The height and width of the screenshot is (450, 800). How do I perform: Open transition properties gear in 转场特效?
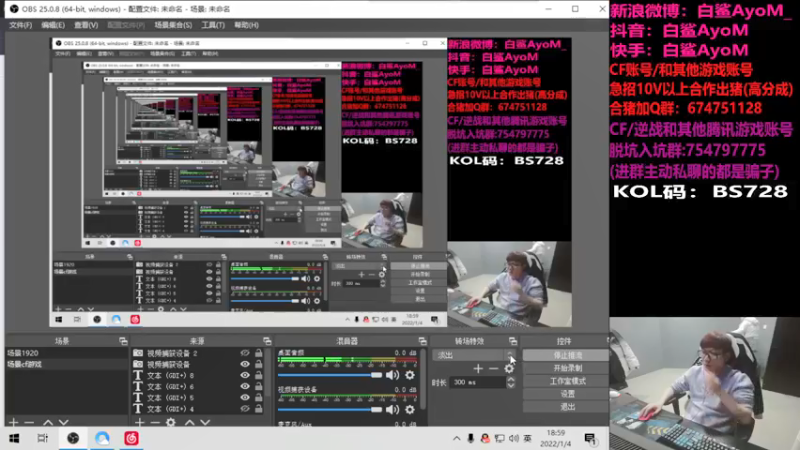coord(509,368)
